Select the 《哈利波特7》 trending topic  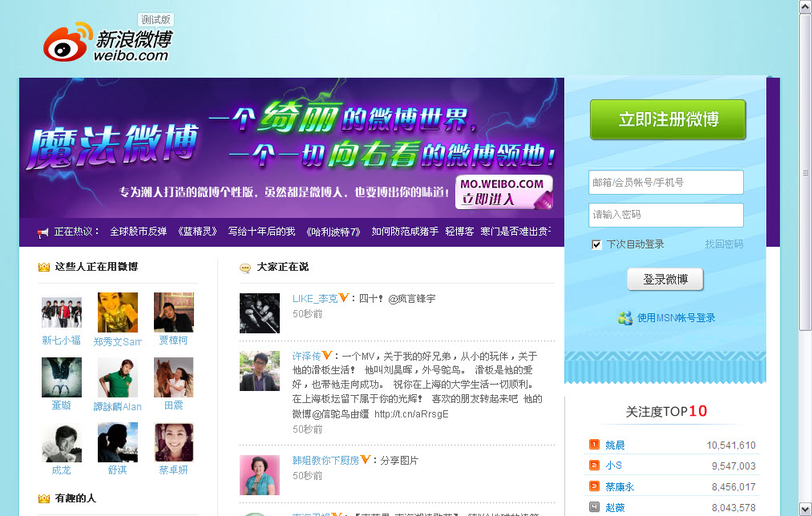click(333, 232)
